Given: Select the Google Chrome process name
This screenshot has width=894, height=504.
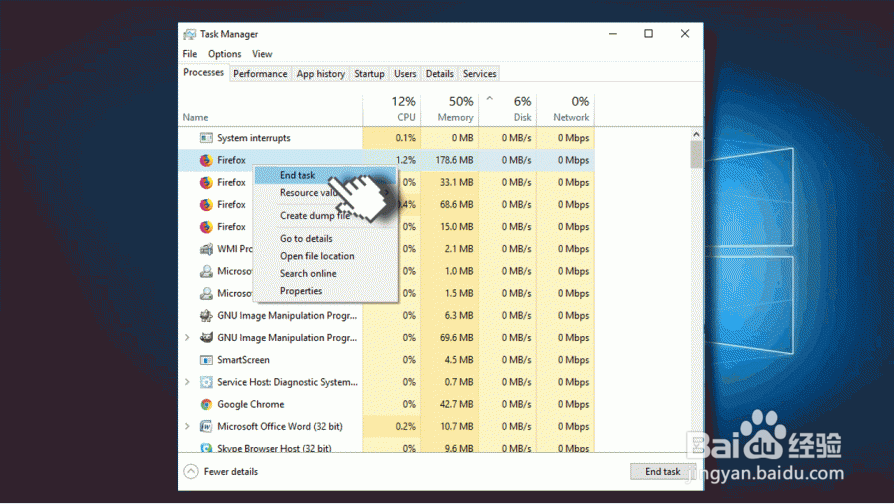Looking at the screenshot, I should coord(250,404).
